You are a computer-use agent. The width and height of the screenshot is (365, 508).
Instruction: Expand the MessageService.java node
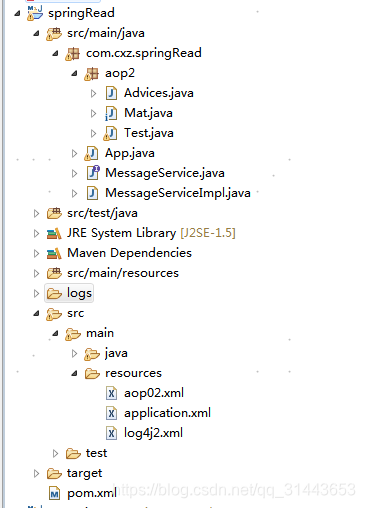[x=74, y=173]
